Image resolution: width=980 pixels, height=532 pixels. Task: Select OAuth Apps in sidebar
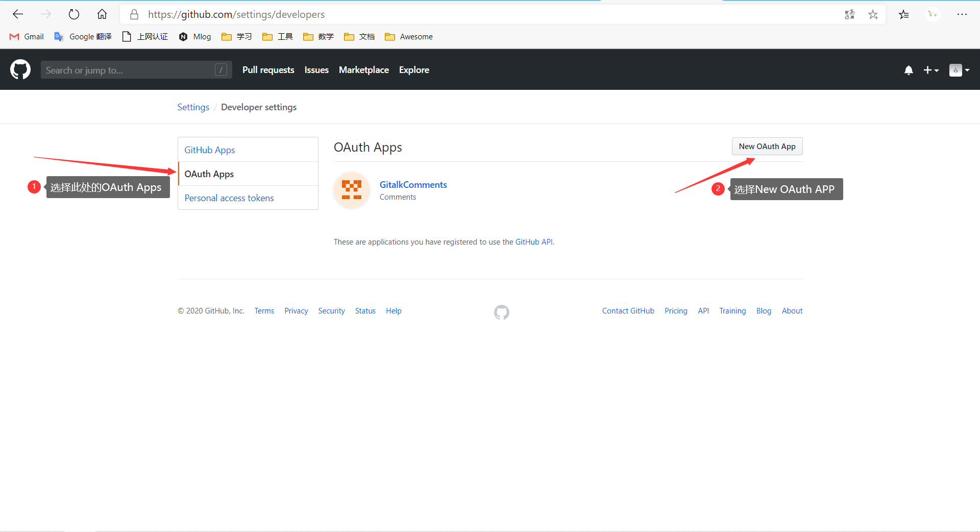(248, 174)
